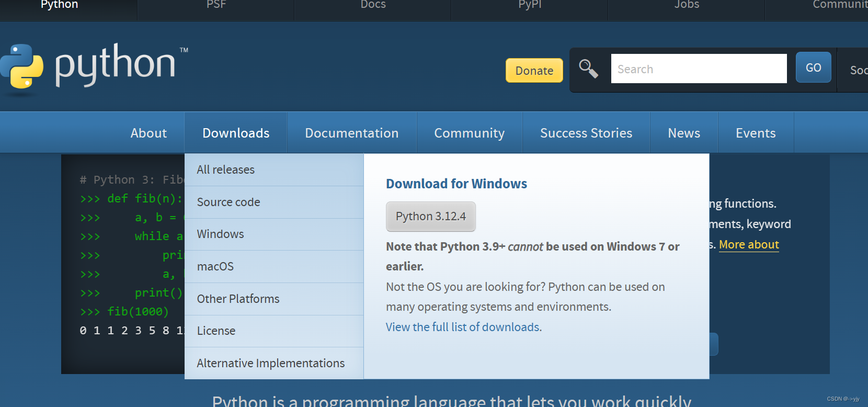Select Alternative Implementations in Downloads submenu

274,363
